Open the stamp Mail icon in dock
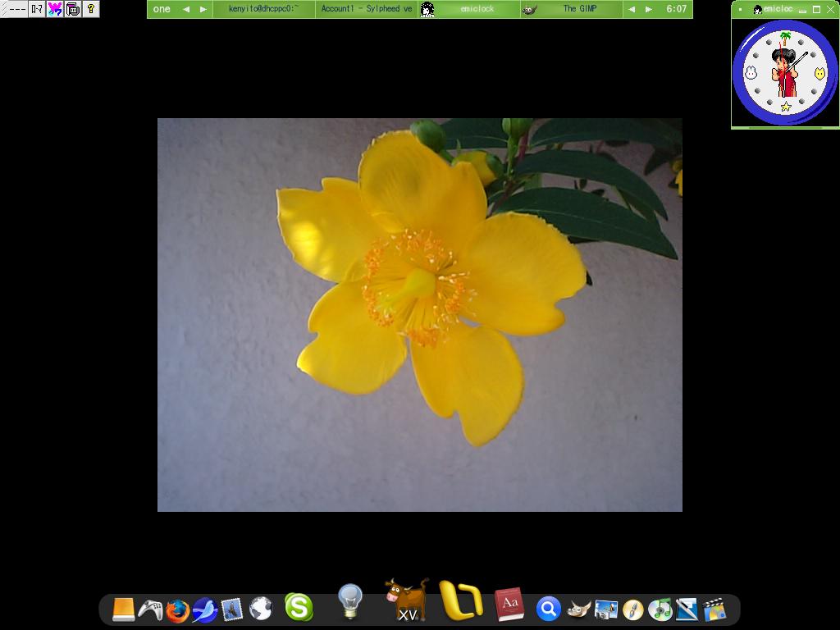The image size is (840, 630). (232, 609)
